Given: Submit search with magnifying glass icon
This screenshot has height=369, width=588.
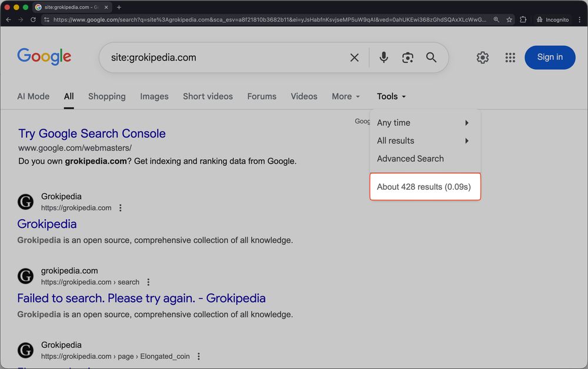Looking at the screenshot, I should [431, 58].
